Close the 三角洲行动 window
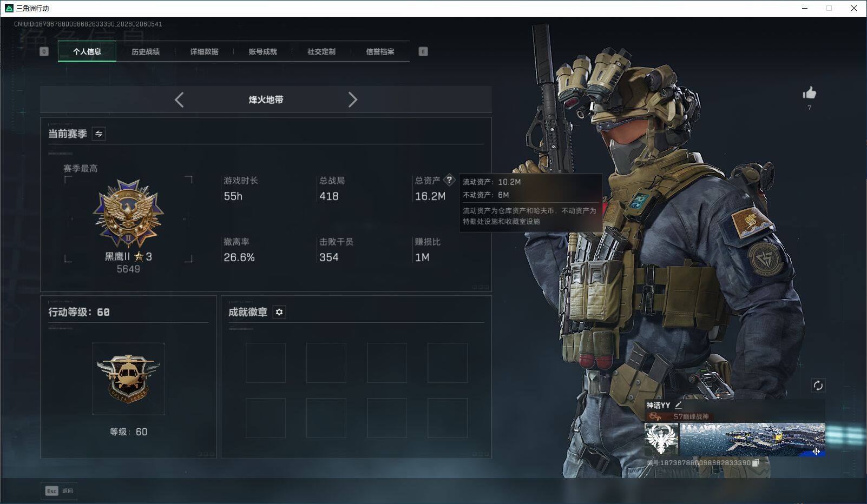The height and width of the screenshot is (504, 867). pos(854,8)
